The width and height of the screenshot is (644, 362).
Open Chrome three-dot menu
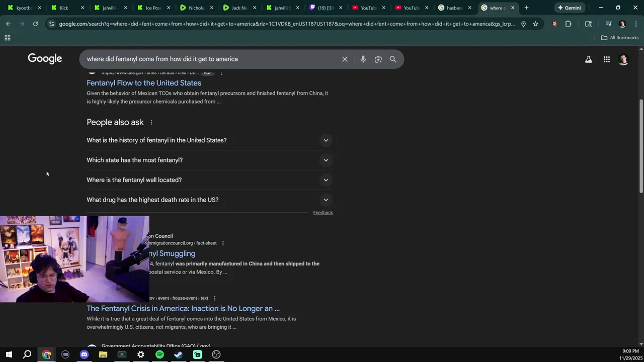tap(635, 24)
